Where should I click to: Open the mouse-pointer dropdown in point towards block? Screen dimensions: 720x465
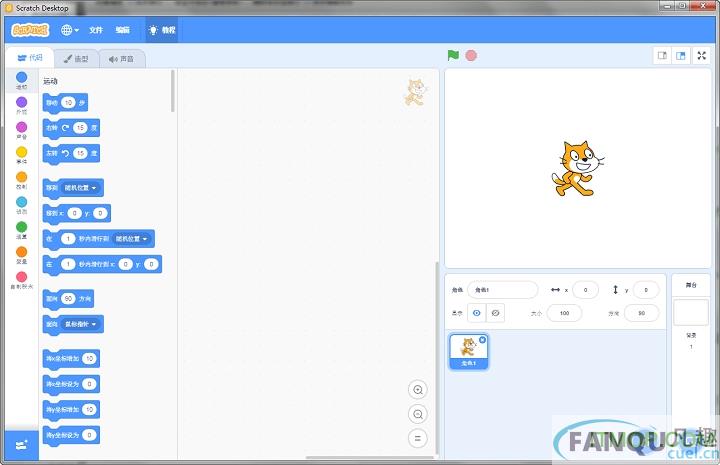click(x=81, y=324)
